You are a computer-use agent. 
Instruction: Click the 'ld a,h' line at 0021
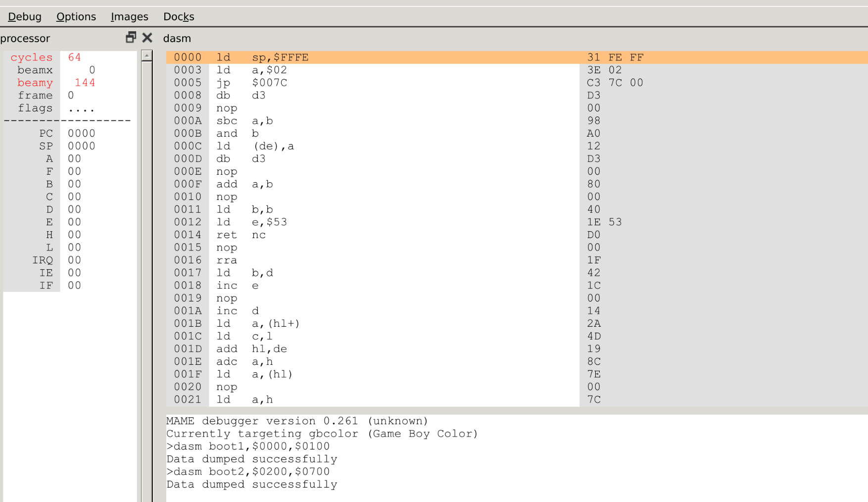517,400
